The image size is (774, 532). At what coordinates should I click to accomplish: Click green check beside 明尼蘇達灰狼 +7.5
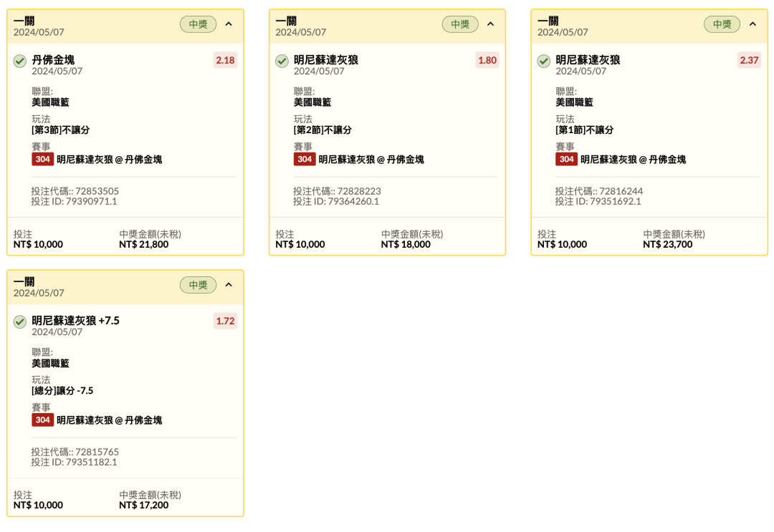[20, 322]
